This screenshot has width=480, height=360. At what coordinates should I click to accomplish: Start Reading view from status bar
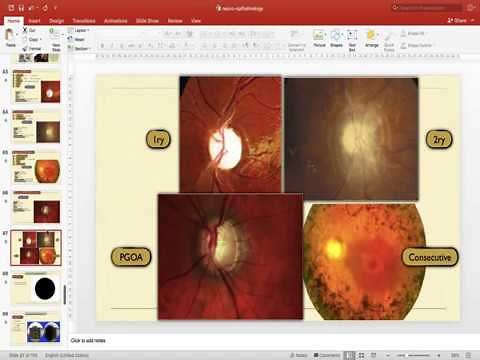point(373,355)
